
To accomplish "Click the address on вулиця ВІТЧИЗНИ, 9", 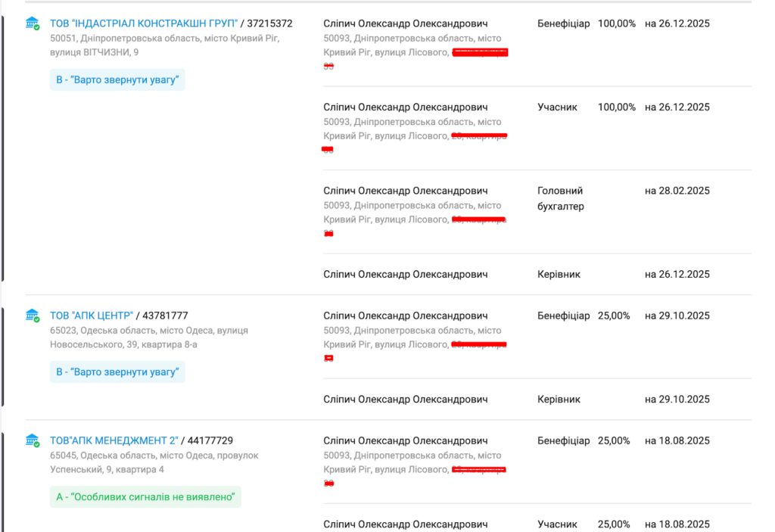I will click(x=164, y=45).
